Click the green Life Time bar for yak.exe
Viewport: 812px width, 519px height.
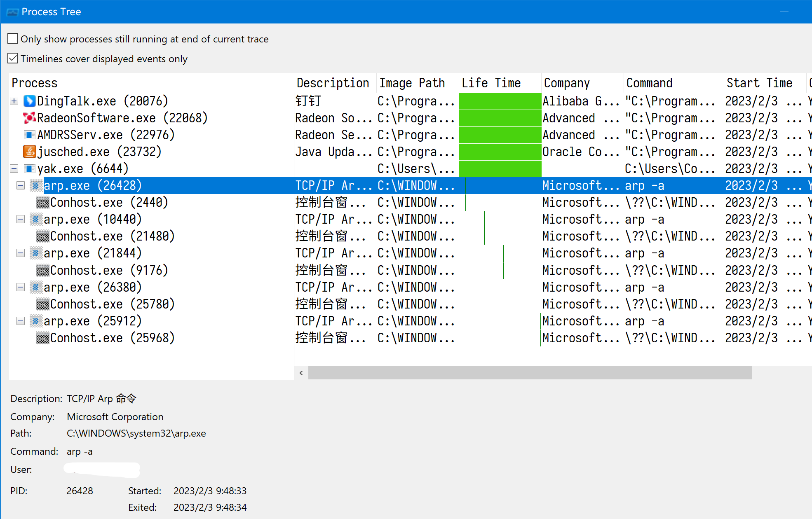pyautogui.click(x=500, y=168)
